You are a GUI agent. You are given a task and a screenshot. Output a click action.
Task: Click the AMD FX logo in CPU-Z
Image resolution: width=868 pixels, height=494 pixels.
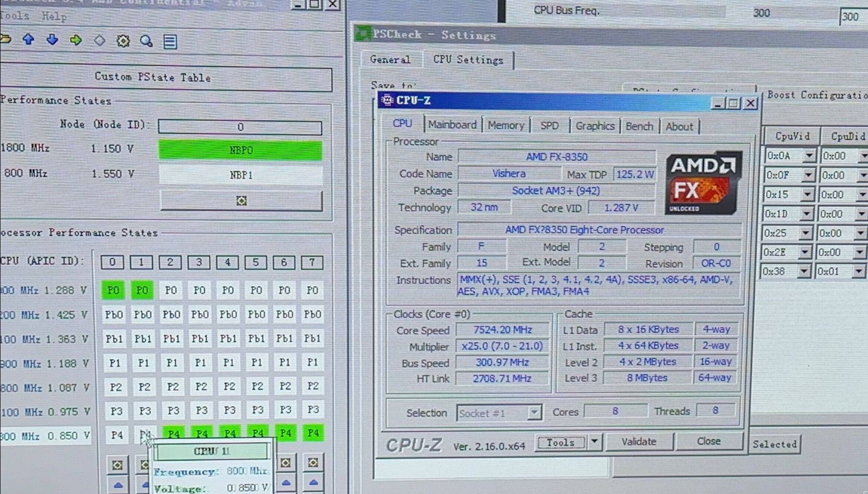(703, 183)
